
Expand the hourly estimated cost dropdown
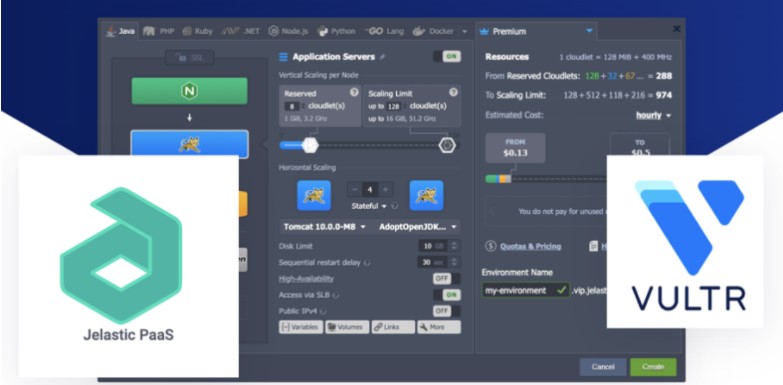coord(653,115)
